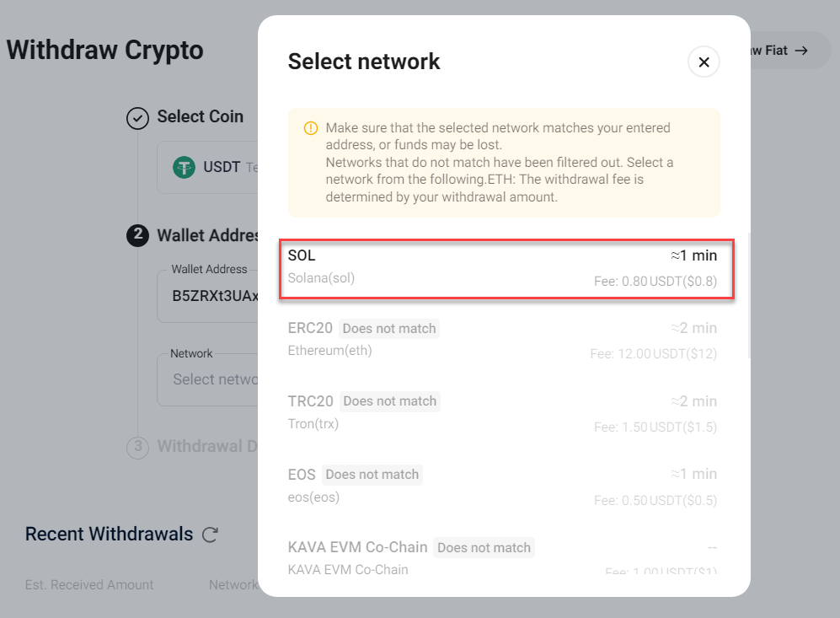Choose the ERC20 Ethereum network option

tap(502, 341)
